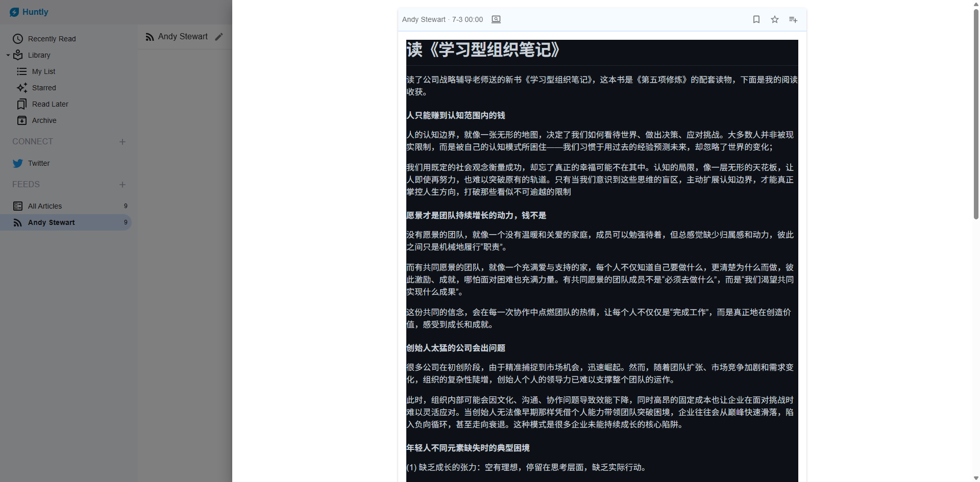Save article to read later with bookmark icon
This screenshot has width=980, height=482.
click(x=756, y=19)
